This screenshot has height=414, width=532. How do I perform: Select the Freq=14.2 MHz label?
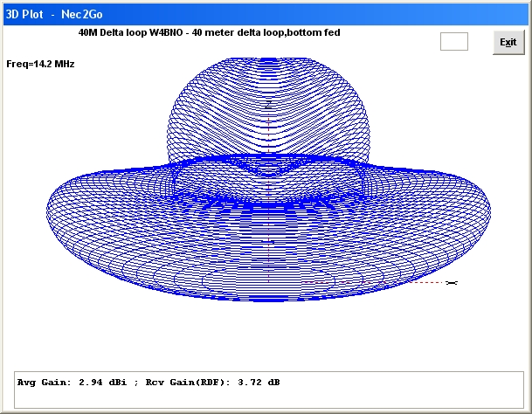(x=40, y=64)
